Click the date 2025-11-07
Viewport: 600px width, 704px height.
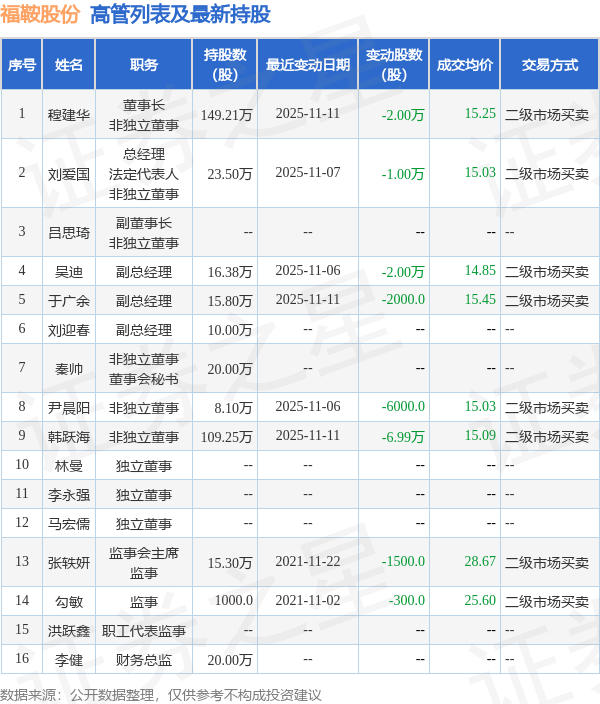pos(308,172)
